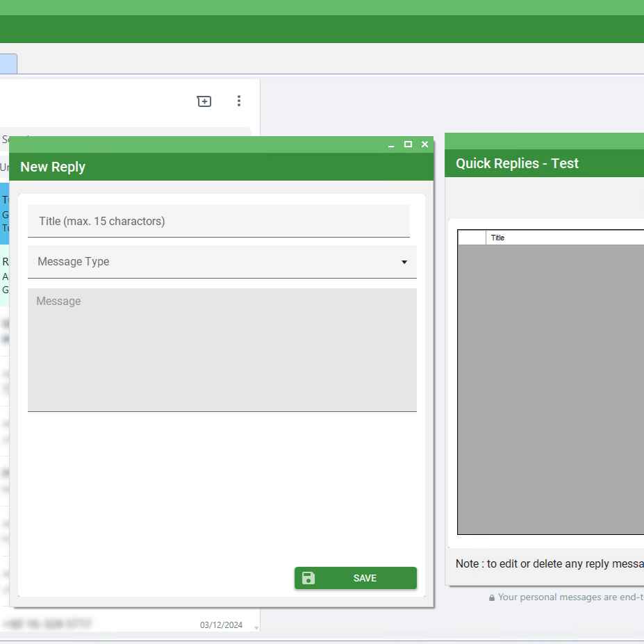The height and width of the screenshot is (644, 644).
Task: Click the Title input field
Action: 220,221
